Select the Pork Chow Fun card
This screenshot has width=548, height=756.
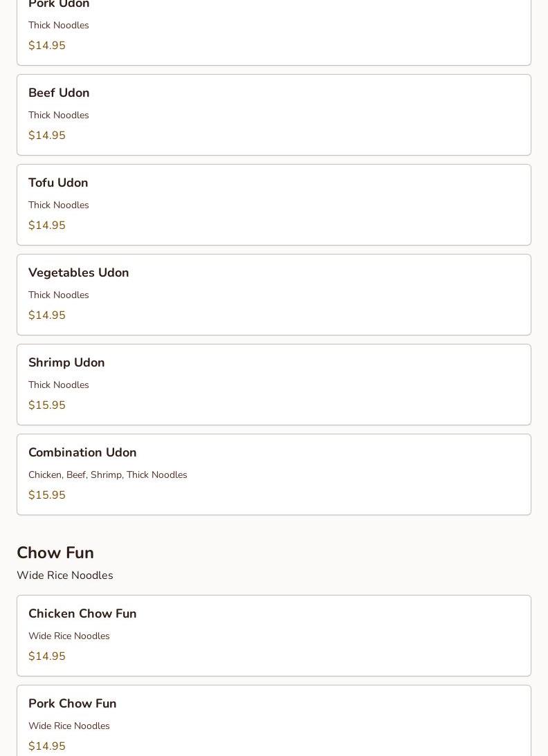point(274,721)
